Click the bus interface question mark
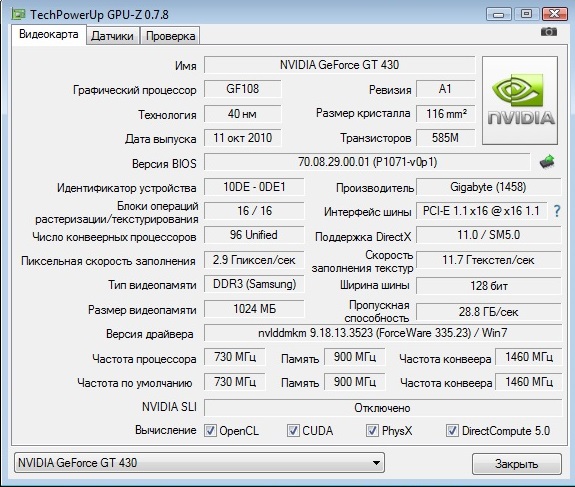This screenshot has height=487, width=575. click(x=557, y=211)
